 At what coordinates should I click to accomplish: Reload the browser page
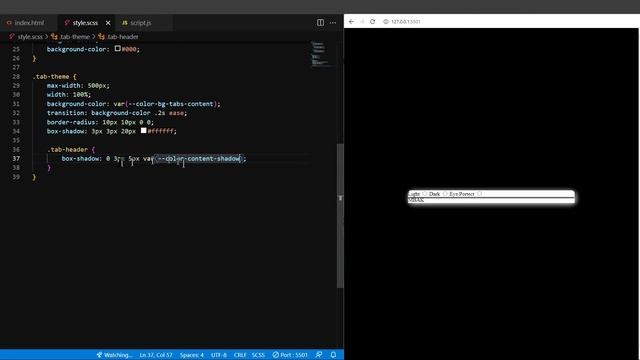point(373,22)
